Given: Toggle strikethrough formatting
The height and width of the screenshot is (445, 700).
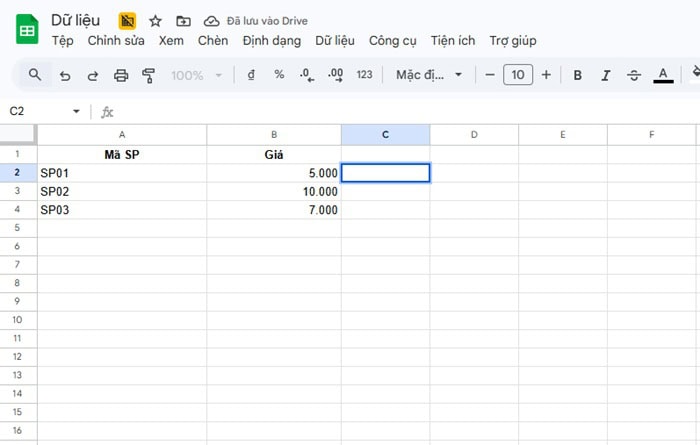Looking at the screenshot, I should 633,75.
